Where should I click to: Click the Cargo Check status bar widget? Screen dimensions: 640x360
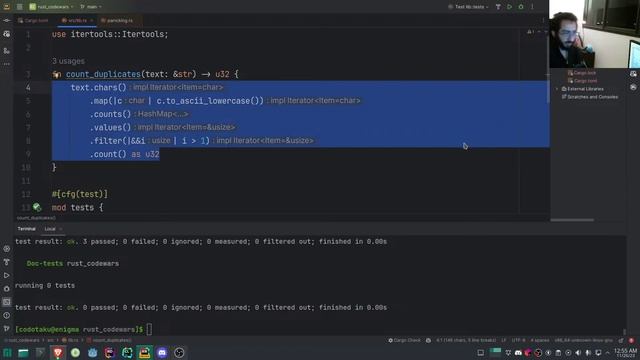[x=404, y=340]
